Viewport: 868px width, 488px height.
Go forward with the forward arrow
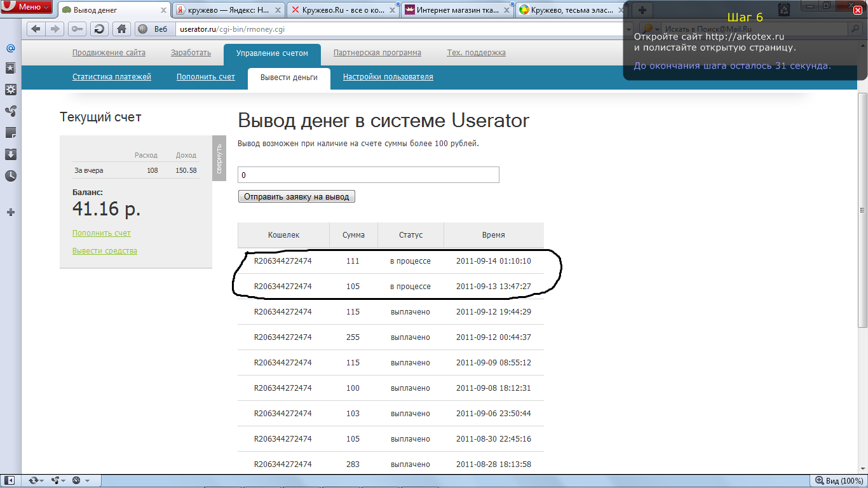pos(55,29)
